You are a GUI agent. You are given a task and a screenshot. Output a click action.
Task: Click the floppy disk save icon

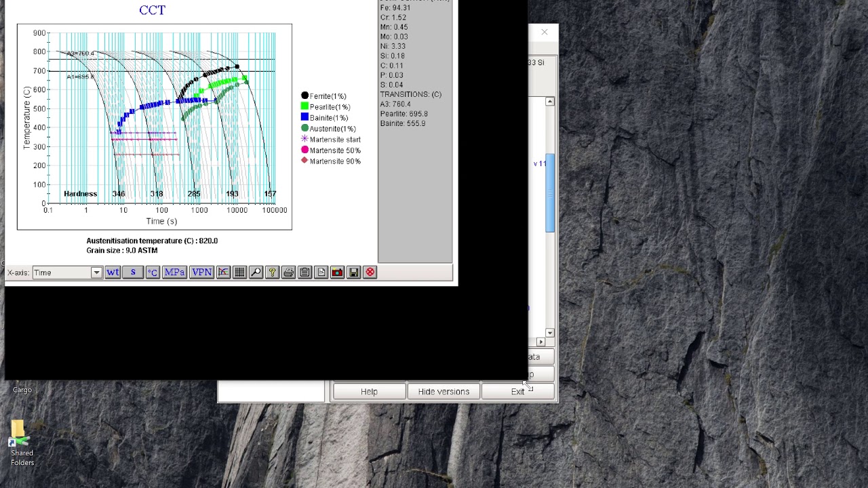pyautogui.click(x=353, y=272)
